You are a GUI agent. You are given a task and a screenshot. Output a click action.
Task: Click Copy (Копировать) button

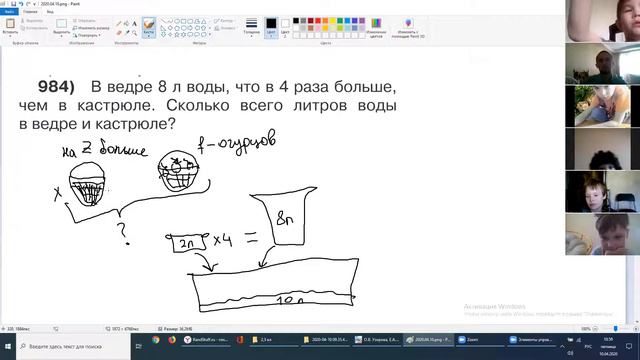coord(34,28)
